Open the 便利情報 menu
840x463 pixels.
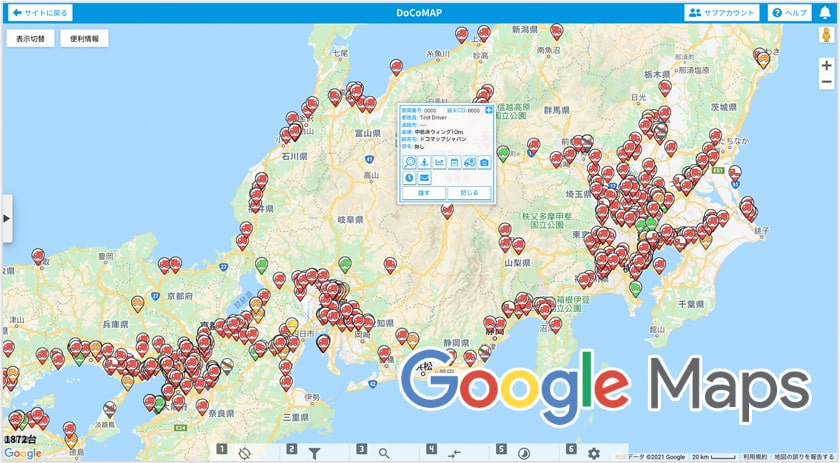point(84,39)
